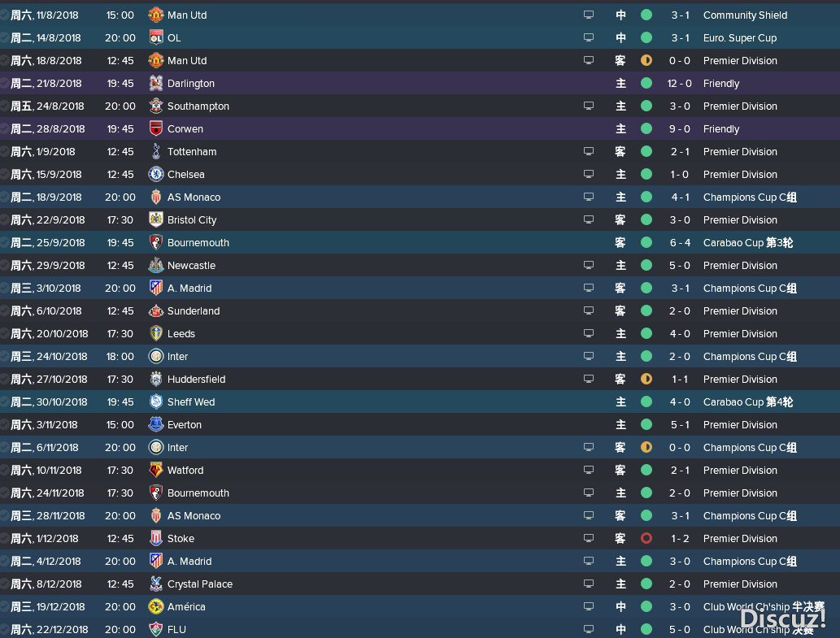
Task: Click the Euro. Super Cup competition name
Action: (x=740, y=38)
